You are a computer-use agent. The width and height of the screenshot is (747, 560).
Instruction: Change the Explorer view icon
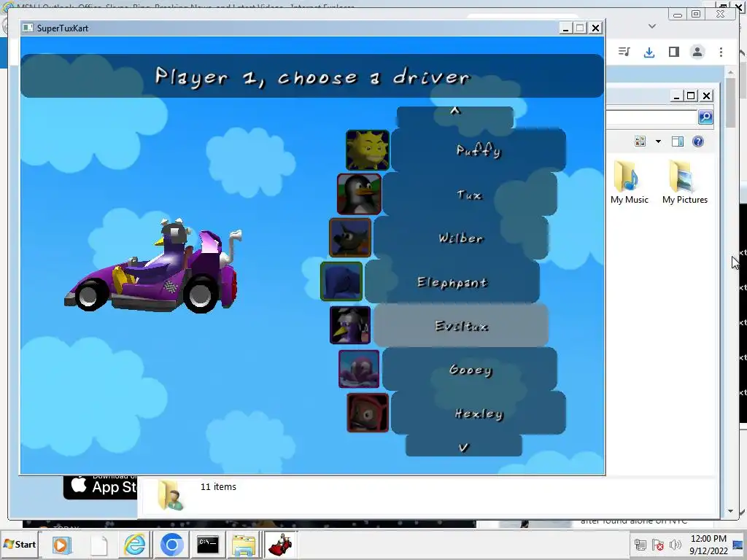[640, 141]
